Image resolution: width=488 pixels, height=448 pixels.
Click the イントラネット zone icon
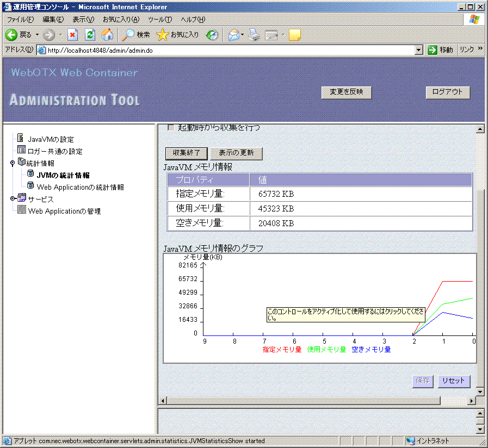pyautogui.click(x=411, y=441)
